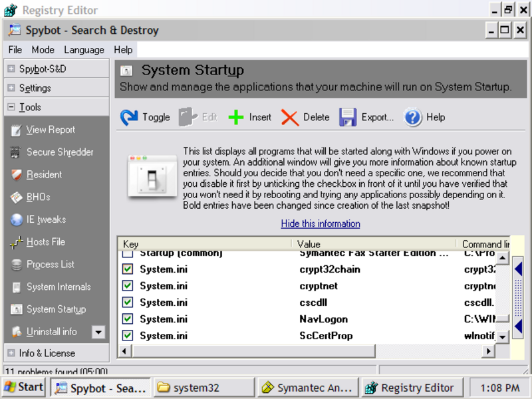Open the Help menu
Image resolution: width=532 pixels, height=399 pixels.
pyautogui.click(x=123, y=50)
